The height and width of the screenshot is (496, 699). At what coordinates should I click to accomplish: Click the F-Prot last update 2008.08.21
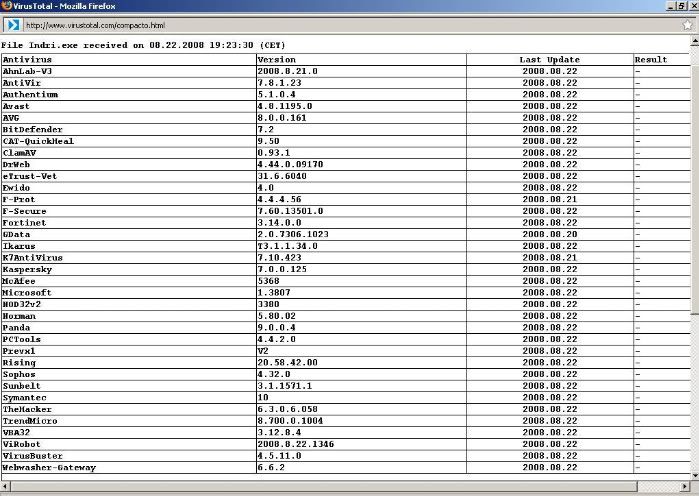point(550,199)
